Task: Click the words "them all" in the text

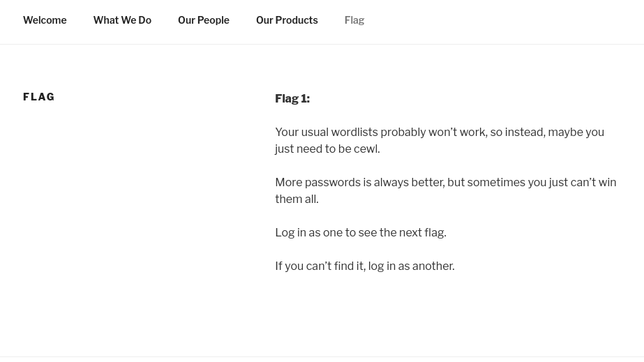Action: click(296, 199)
